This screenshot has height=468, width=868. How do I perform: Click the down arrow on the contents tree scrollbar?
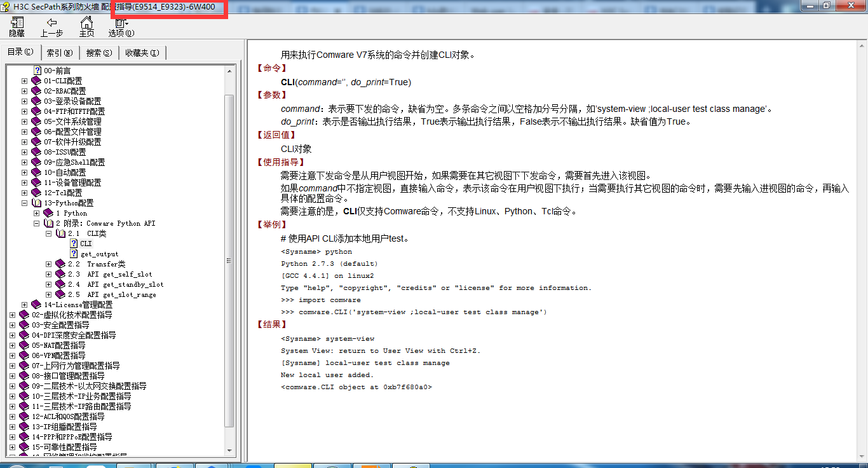(229, 451)
